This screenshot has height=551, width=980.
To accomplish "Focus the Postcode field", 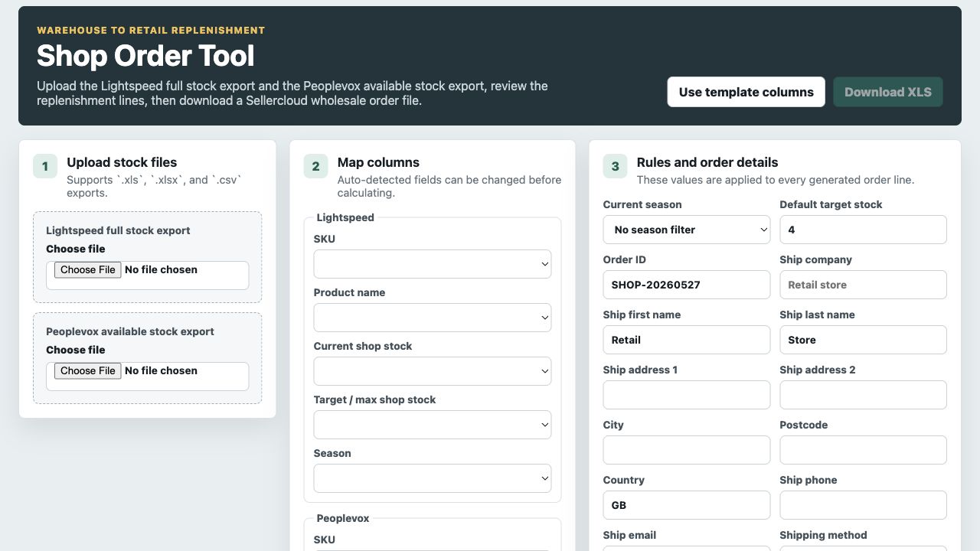I will pyautogui.click(x=863, y=450).
